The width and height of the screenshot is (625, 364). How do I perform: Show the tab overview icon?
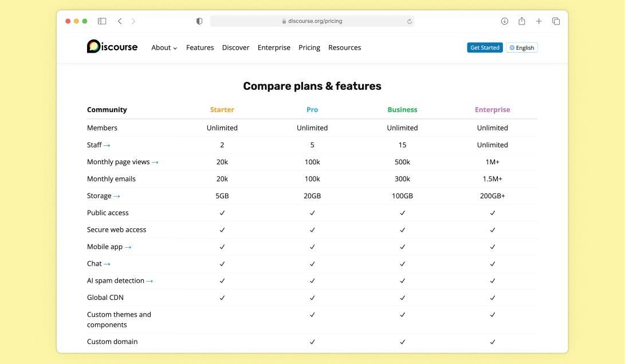click(x=556, y=21)
